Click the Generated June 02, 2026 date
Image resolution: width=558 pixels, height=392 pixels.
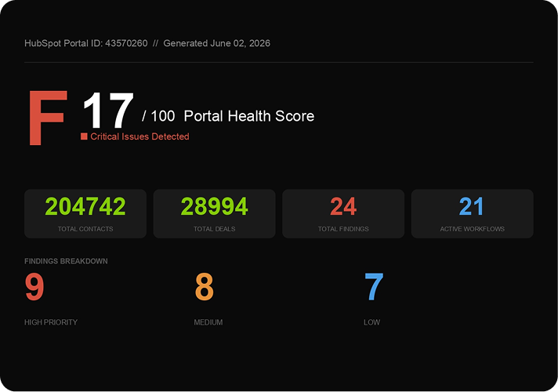coord(217,43)
